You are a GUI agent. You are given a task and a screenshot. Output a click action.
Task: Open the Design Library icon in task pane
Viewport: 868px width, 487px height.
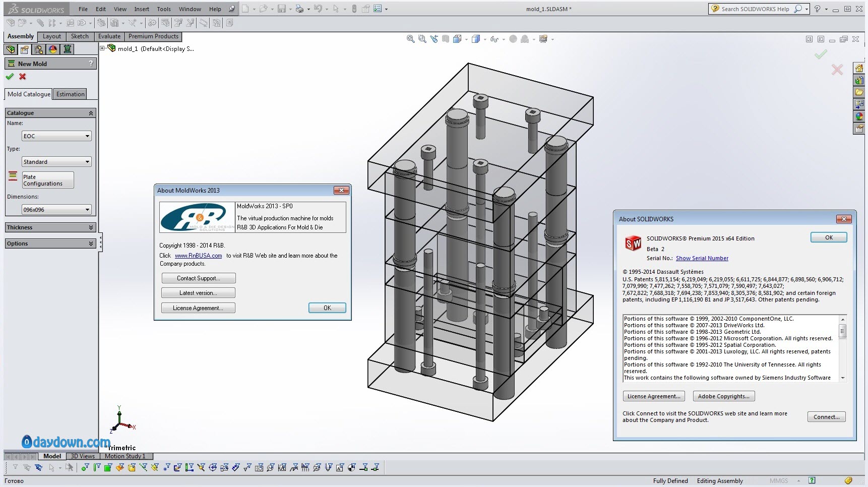click(x=859, y=81)
